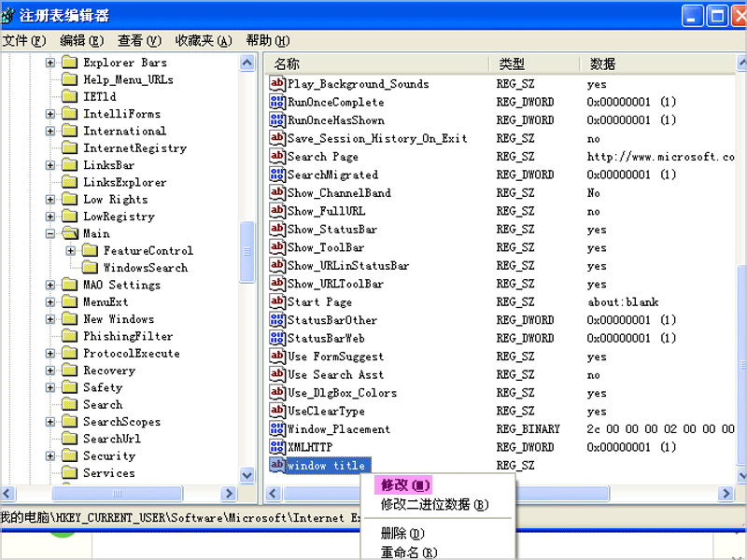Click the Show_FullURL string icon

[x=276, y=211]
